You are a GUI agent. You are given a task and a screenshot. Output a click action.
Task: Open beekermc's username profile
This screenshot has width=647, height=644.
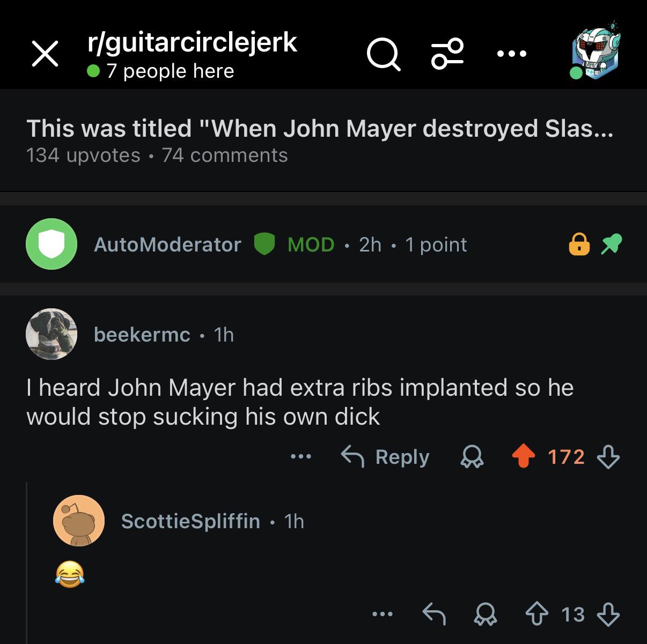[x=141, y=335]
